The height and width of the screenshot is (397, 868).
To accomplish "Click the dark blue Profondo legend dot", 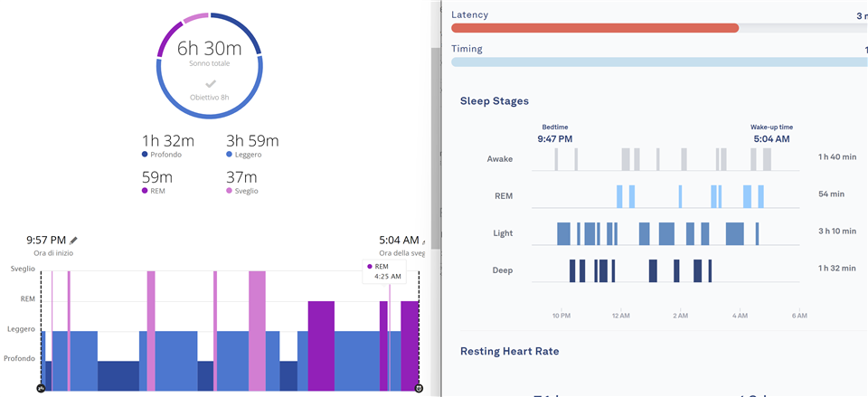I will point(146,155).
